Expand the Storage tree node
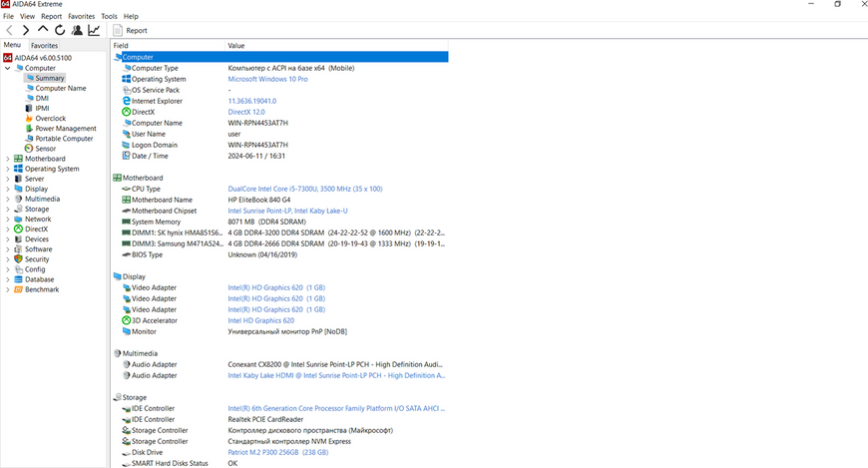 (7, 210)
